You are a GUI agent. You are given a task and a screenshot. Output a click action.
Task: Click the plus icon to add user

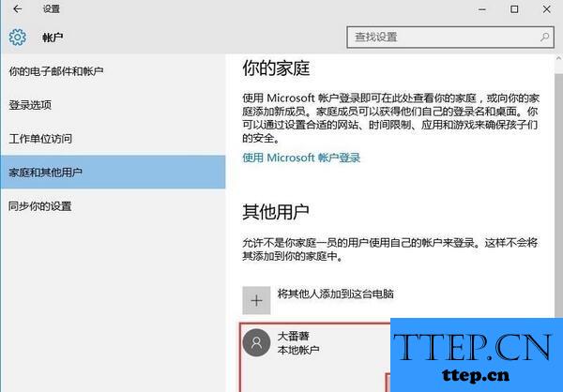[256, 300]
